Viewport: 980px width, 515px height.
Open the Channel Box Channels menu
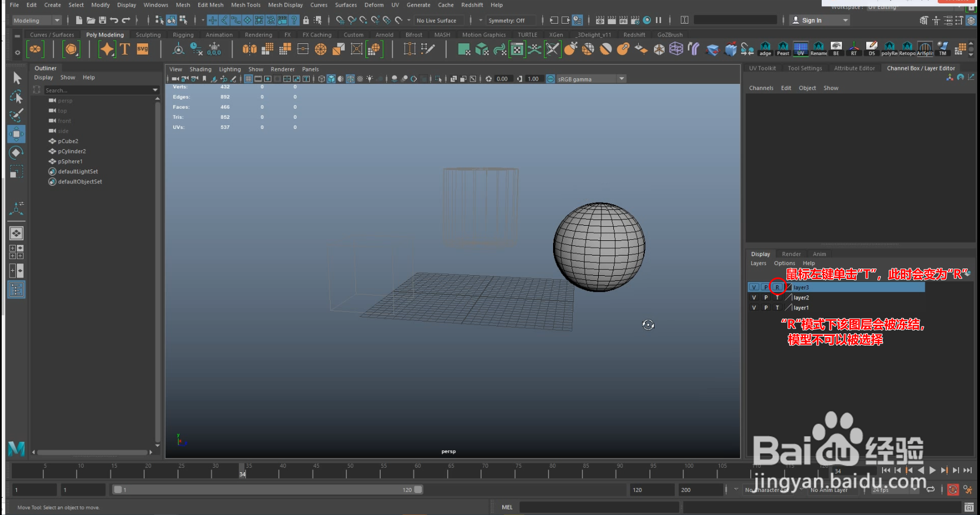761,88
